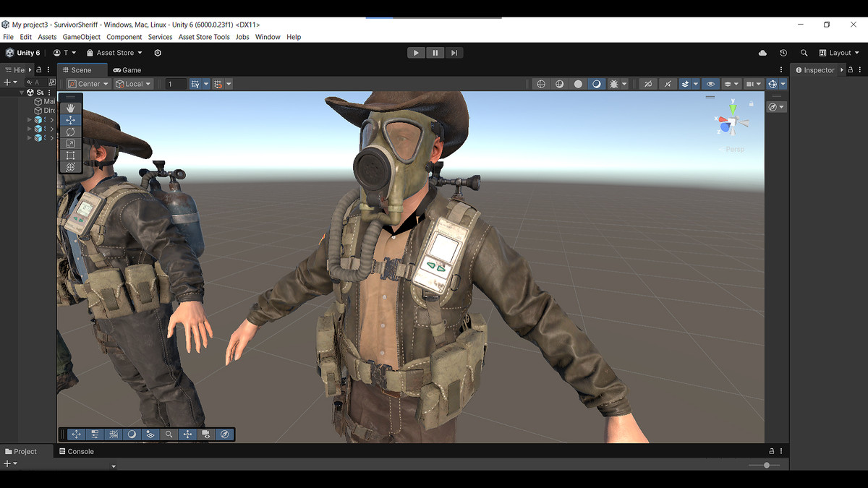Open the Local rotation mode dropdown
This screenshot has height=488, width=868.
(134, 84)
